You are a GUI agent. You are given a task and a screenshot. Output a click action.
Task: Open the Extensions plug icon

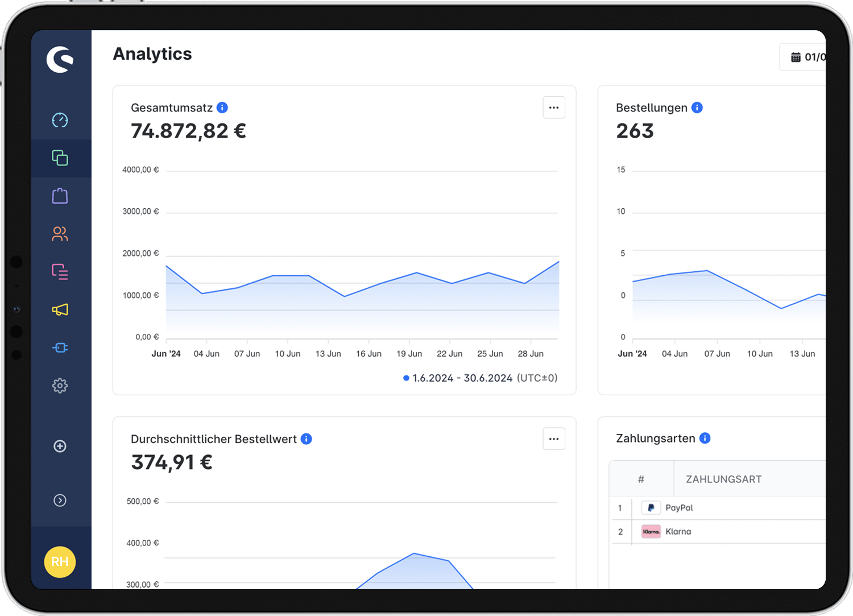pyautogui.click(x=60, y=348)
